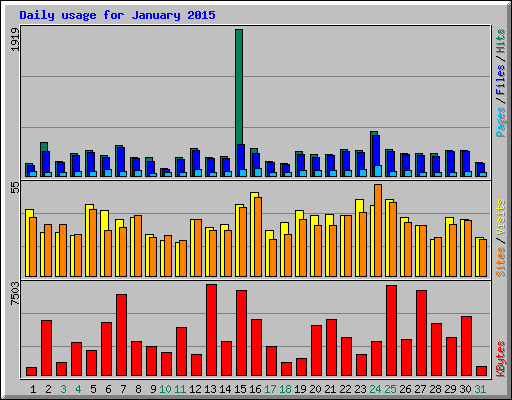This screenshot has height=400, width=512.
Task: Click the red KBytes bar for day 13
Action: coord(211,330)
